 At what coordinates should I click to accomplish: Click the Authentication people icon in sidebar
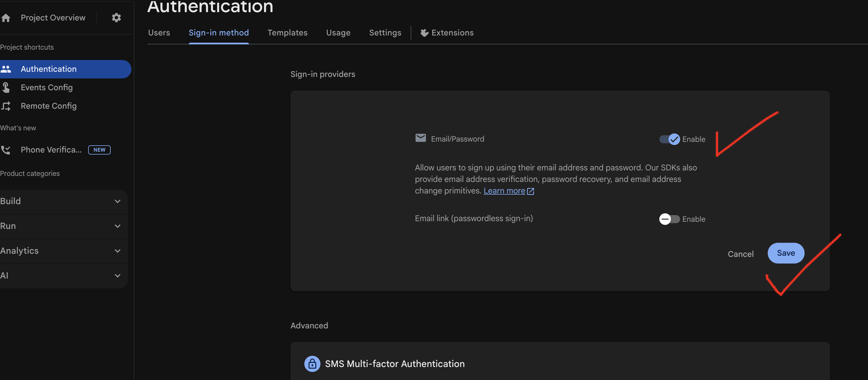pyautogui.click(x=6, y=69)
